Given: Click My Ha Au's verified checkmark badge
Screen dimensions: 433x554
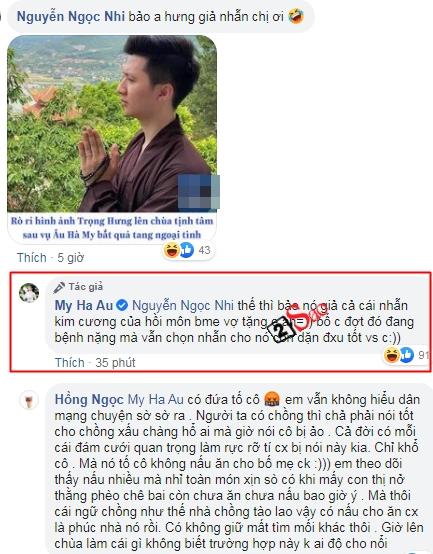Looking at the screenshot, I should tap(122, 305).
